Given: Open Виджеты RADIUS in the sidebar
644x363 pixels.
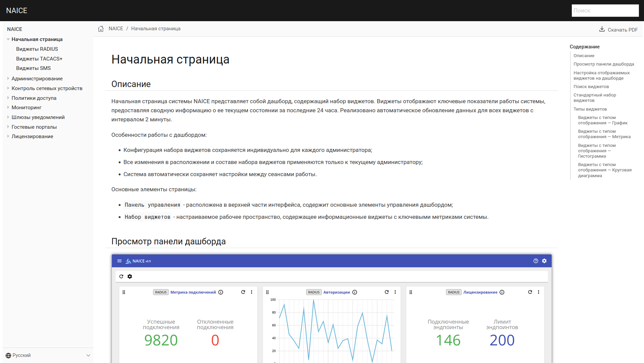Looking at the screenshot, I should (x=37, y=49).
